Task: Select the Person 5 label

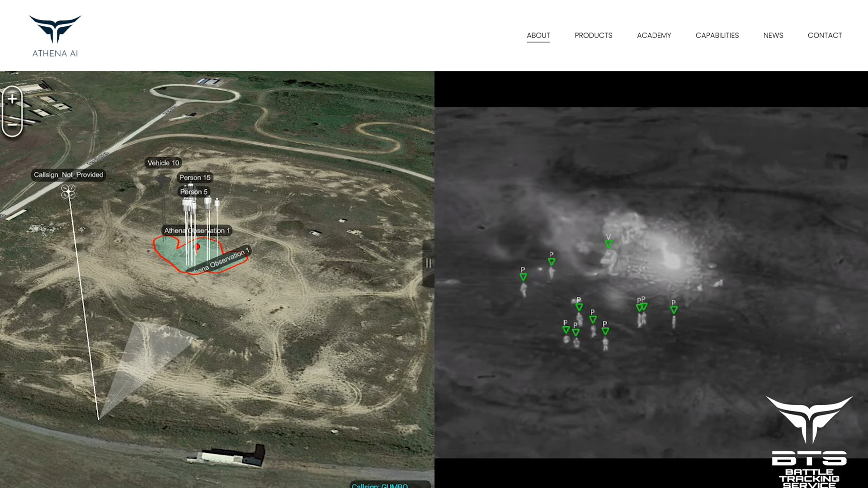Action: (x=194, y=192)
